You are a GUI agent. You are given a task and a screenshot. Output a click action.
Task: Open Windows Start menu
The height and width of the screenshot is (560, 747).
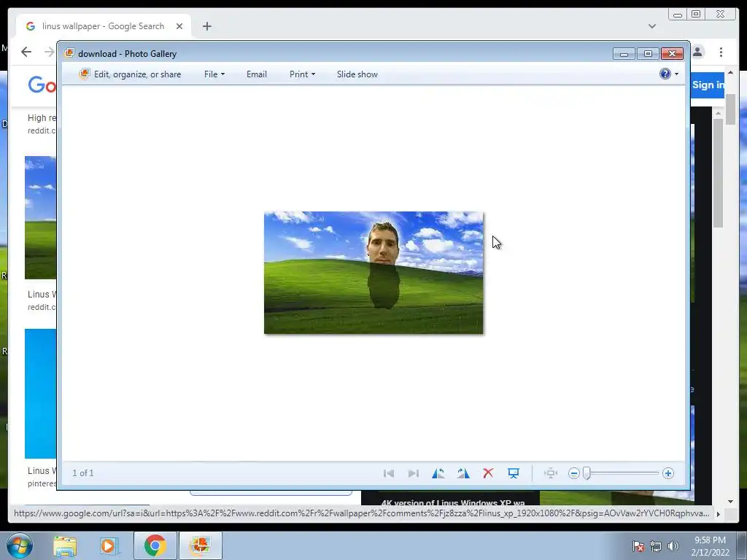(x=20, y=545)
